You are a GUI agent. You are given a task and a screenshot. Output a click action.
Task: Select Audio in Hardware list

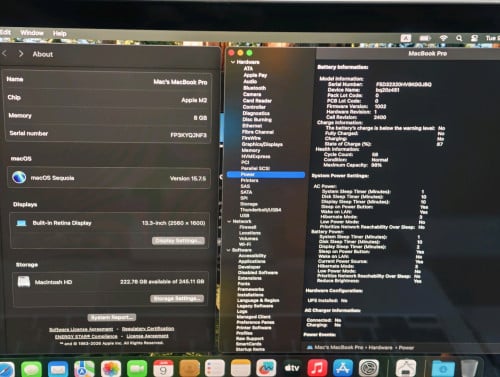coord(250,81)
